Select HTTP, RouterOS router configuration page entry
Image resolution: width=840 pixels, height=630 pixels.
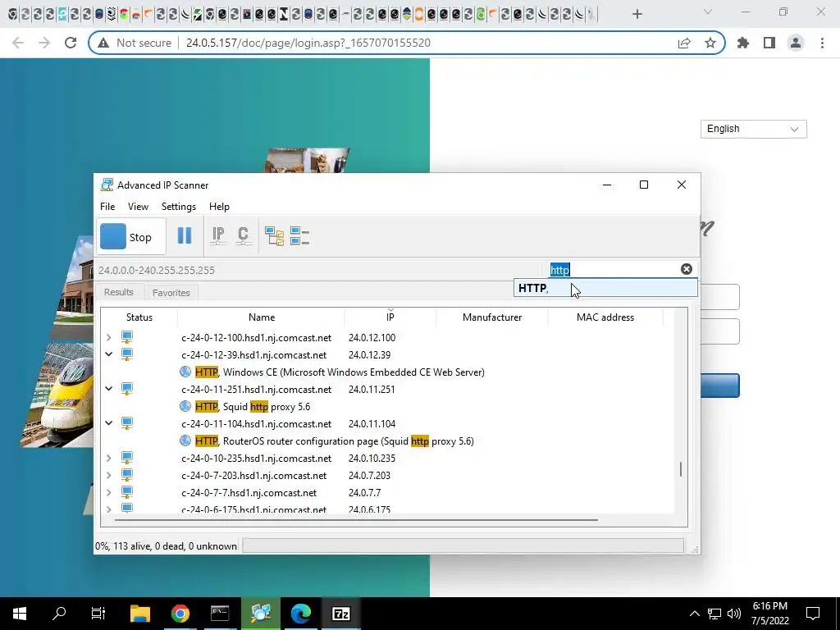point(335,441)
